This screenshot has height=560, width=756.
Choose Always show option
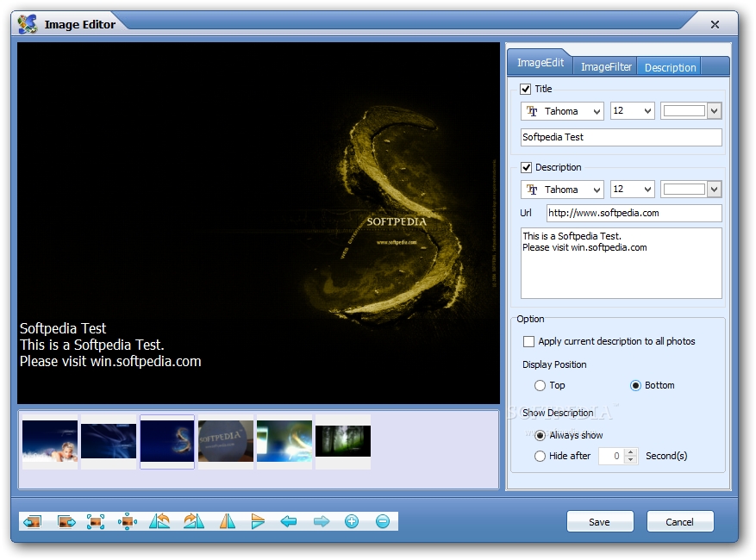(540, 436)
